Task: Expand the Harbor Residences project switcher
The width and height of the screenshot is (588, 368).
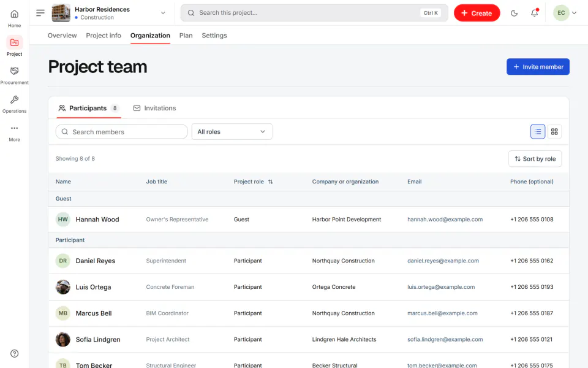Action: pos(163,13)
